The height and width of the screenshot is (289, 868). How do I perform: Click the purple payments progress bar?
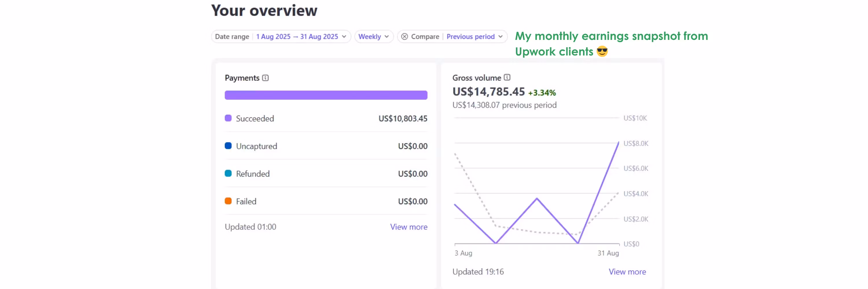pyautogui.click(x=326, y=95)
